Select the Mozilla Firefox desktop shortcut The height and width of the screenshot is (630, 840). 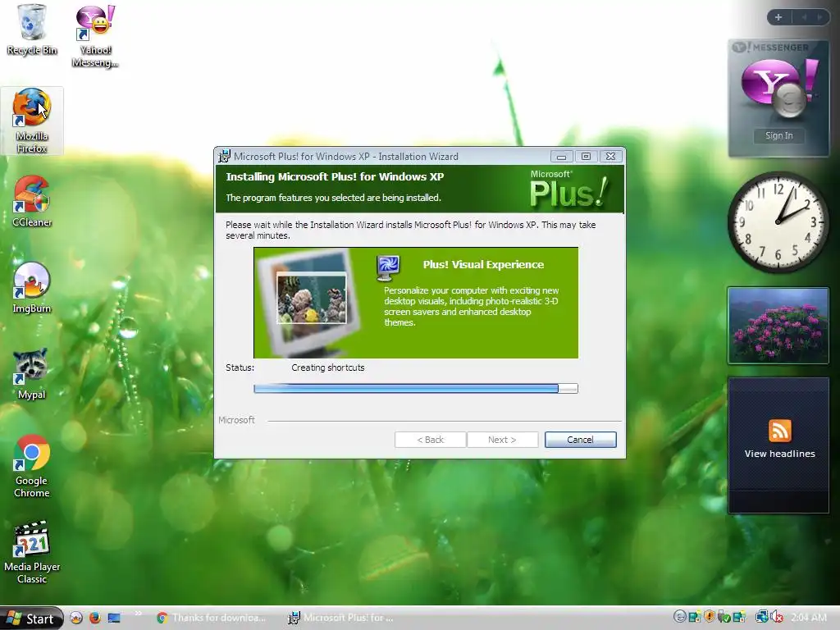[32, 121]
